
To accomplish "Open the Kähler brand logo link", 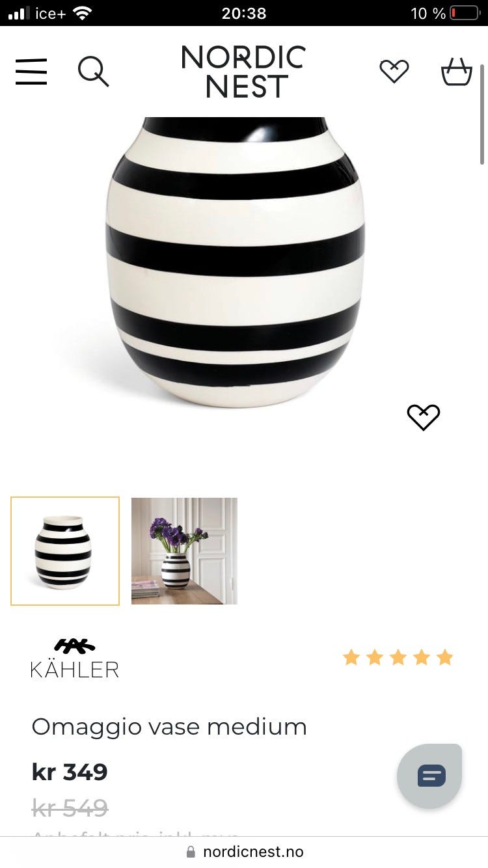I will (75, 658).
